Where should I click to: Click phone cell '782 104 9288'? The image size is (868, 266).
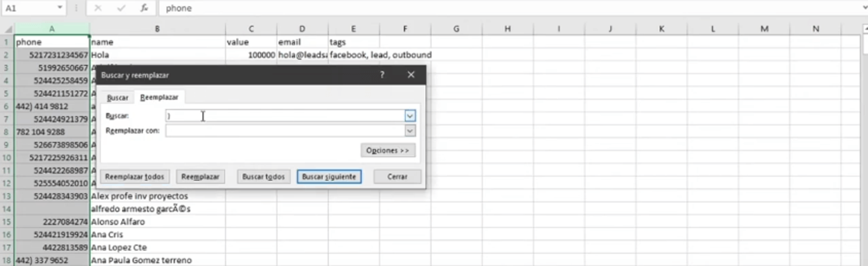[x=52, y=132]
